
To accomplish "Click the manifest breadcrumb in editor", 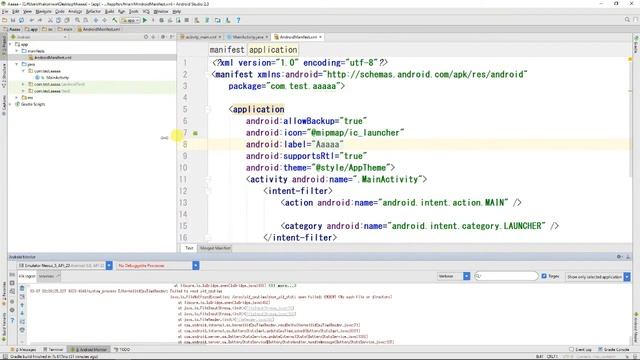I will (227, 50).
